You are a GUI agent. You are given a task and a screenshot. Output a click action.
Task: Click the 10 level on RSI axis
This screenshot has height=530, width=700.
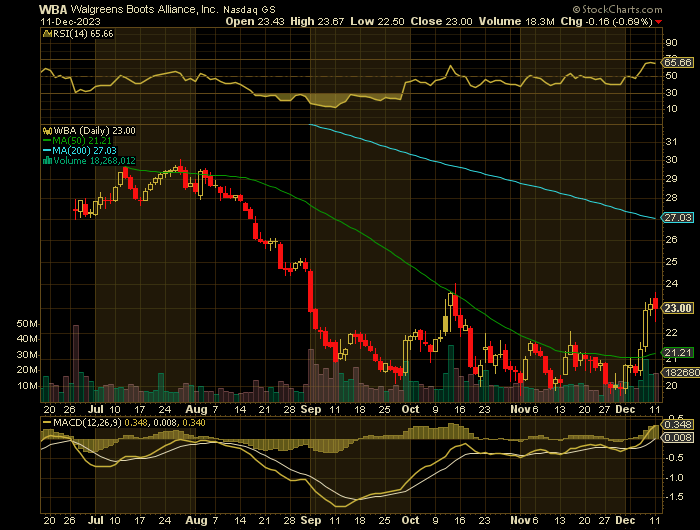(671, 109)
